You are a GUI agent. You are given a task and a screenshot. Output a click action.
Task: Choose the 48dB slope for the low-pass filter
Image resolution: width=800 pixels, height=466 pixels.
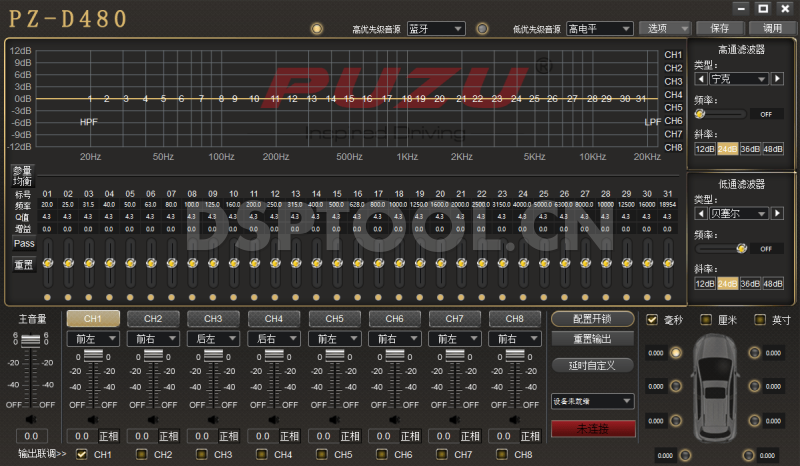[x=772, y=283]
